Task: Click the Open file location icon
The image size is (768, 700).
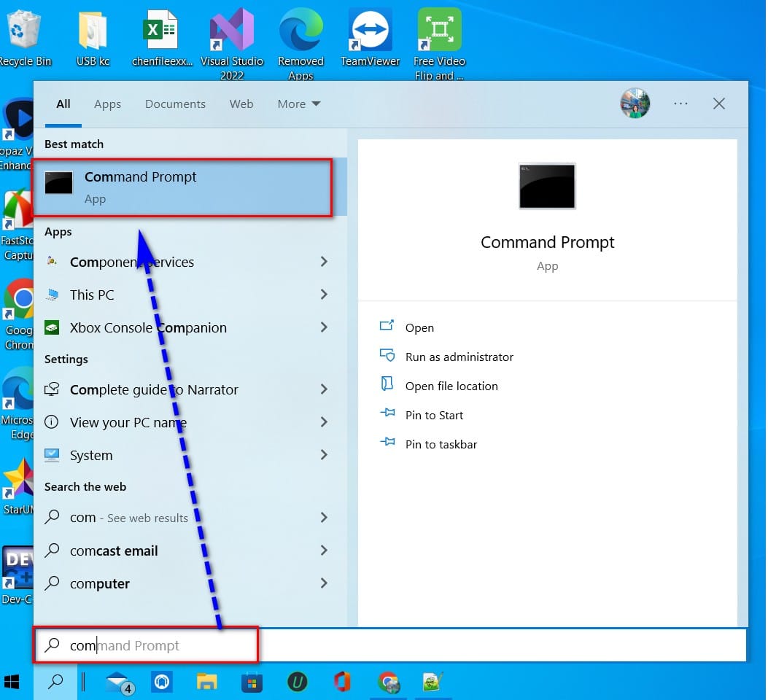Action: coord(387,384)
